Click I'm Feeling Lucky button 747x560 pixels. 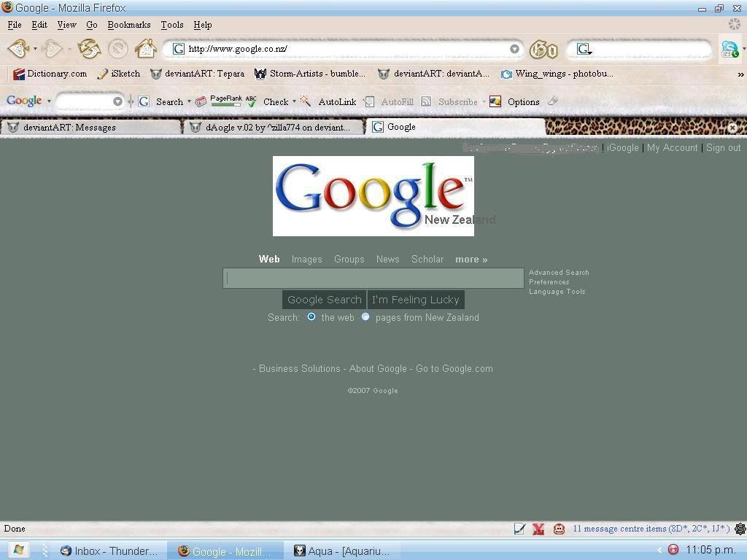415,300
